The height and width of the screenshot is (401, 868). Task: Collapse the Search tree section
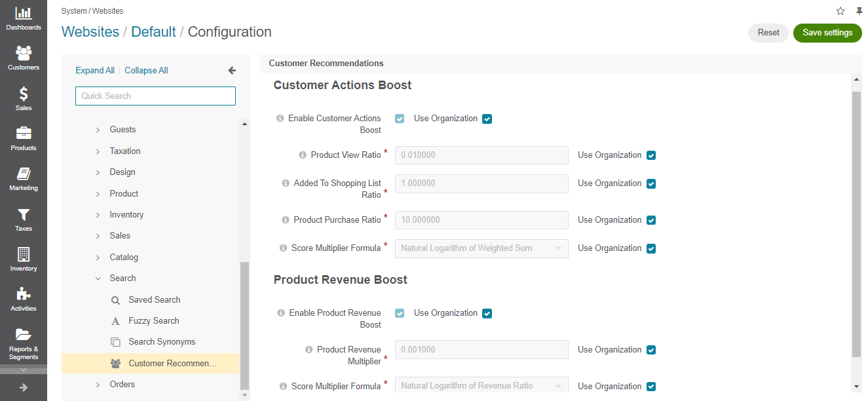click(x=98, y=278)
